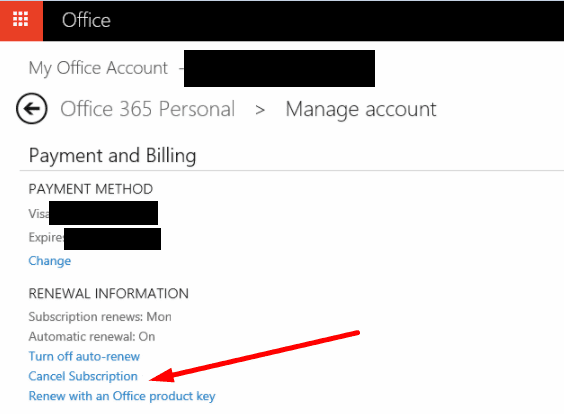Click the back arrow button
Viewport: 564px width, 414px height.
[32, 109]
